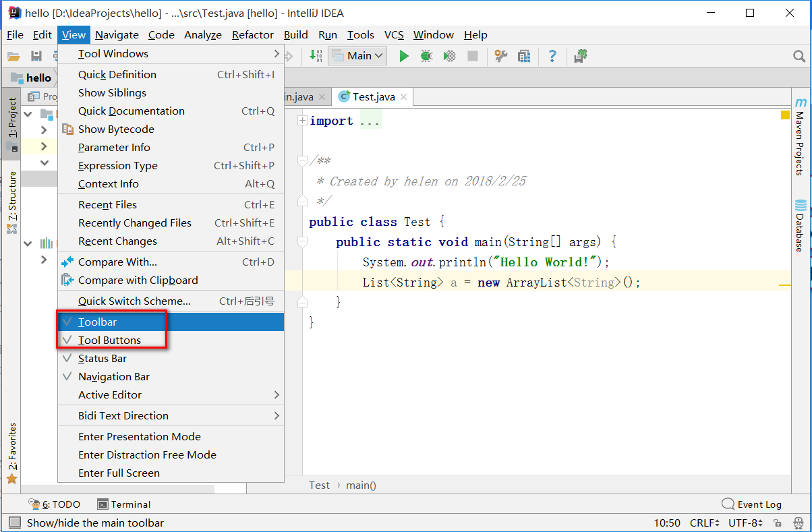Click the Favorites star icon
Viewport: 812px width, 532px height.
point(11,479)
